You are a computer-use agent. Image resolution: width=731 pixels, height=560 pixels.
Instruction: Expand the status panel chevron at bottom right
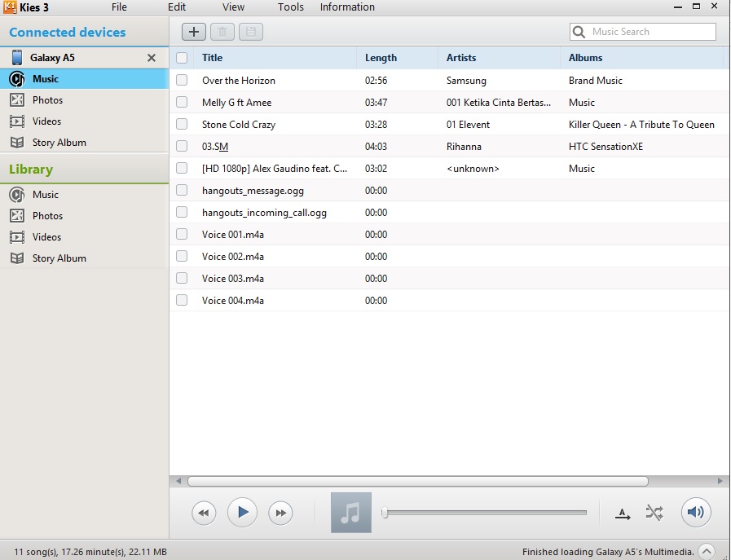point(707,551)
